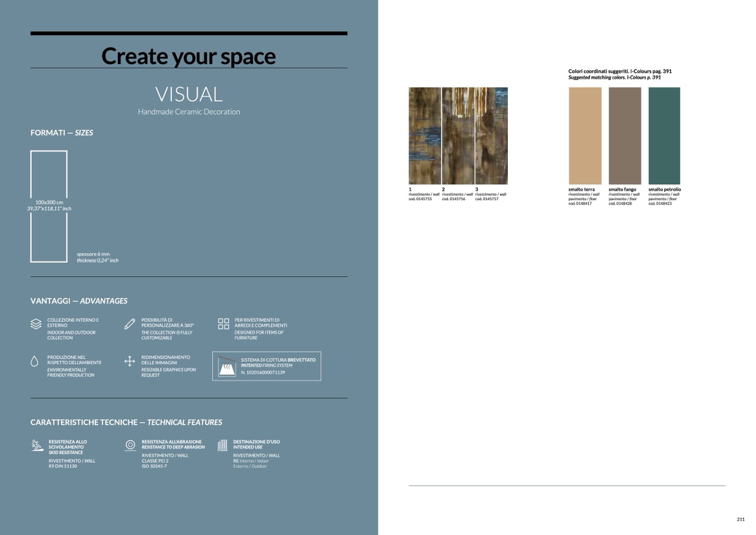
Task: Click the patented firing system kiln icon
Action: pos(227,367)
